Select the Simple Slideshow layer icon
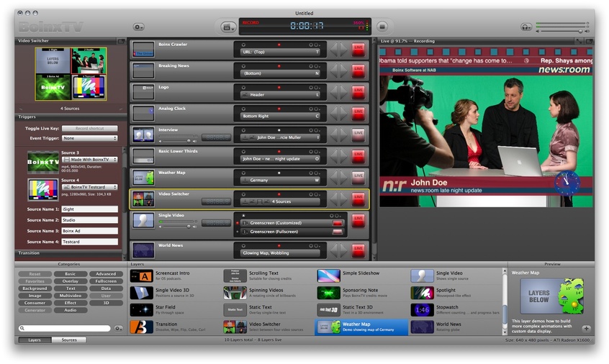 pos(329,276)
